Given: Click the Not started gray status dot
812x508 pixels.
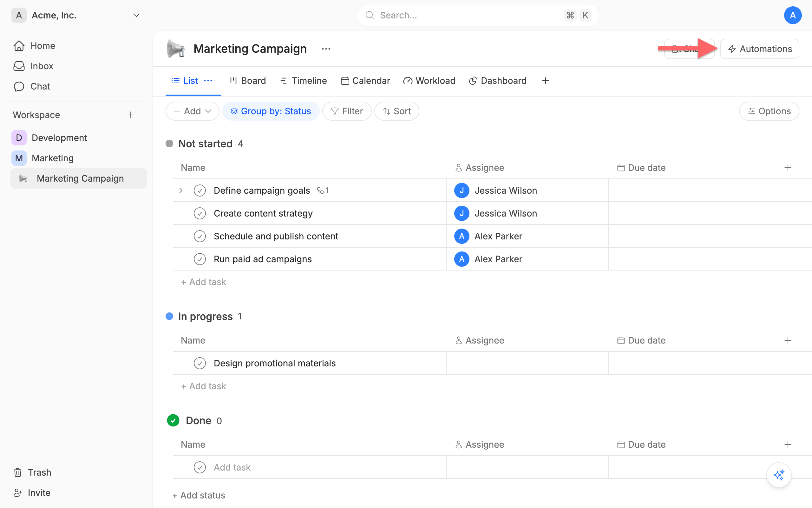Looking at the screenshot, I should click(x=169, y=144).
